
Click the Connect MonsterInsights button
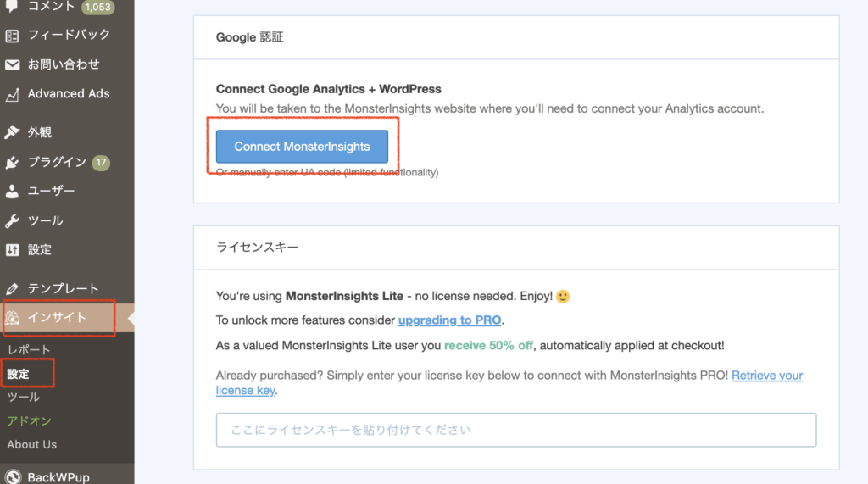click(x=302, y=146)
